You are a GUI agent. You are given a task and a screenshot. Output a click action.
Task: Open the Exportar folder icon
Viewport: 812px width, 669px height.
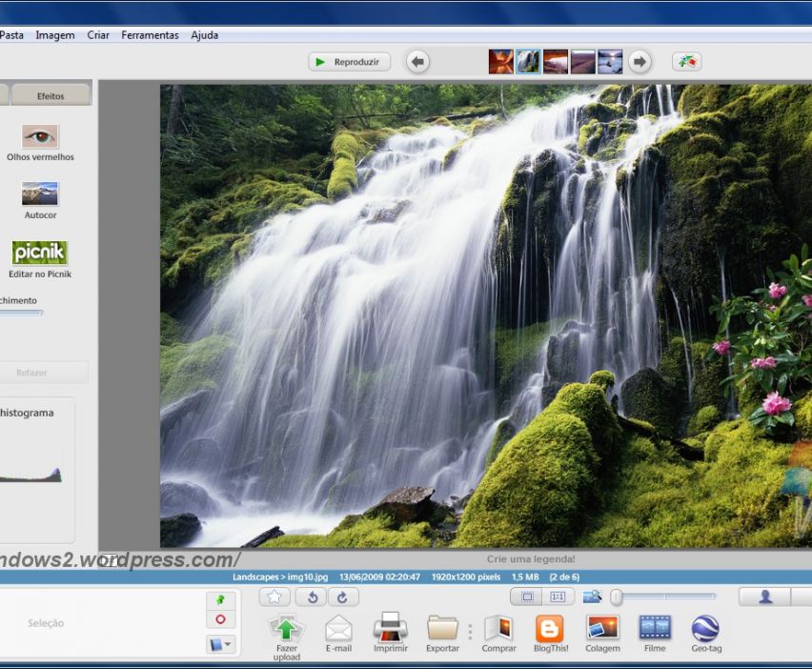coord(442,628)
